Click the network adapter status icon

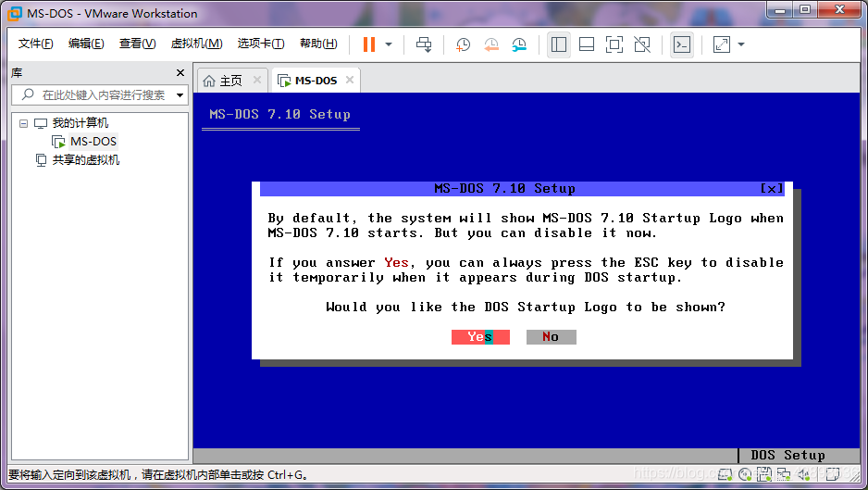784,474
